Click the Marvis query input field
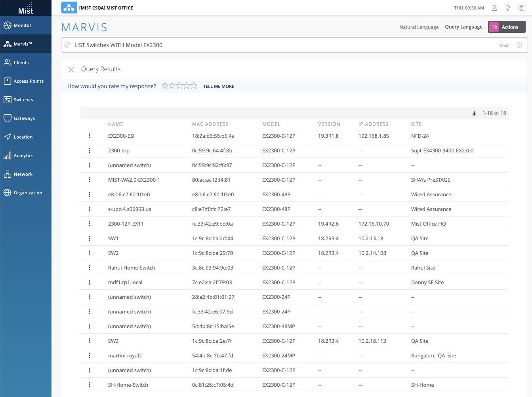Screen dimensions: 532x397 pyautogui.click(x=277, y=45)
